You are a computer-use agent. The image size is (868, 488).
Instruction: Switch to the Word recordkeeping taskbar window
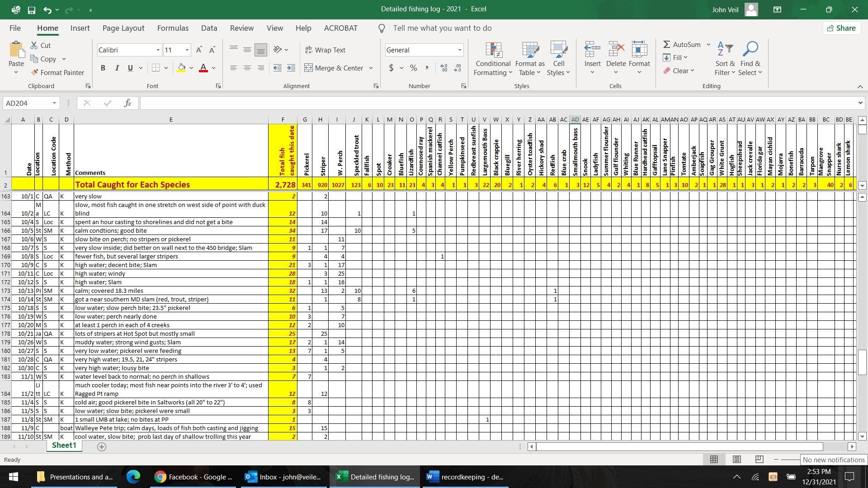point(466,477)
